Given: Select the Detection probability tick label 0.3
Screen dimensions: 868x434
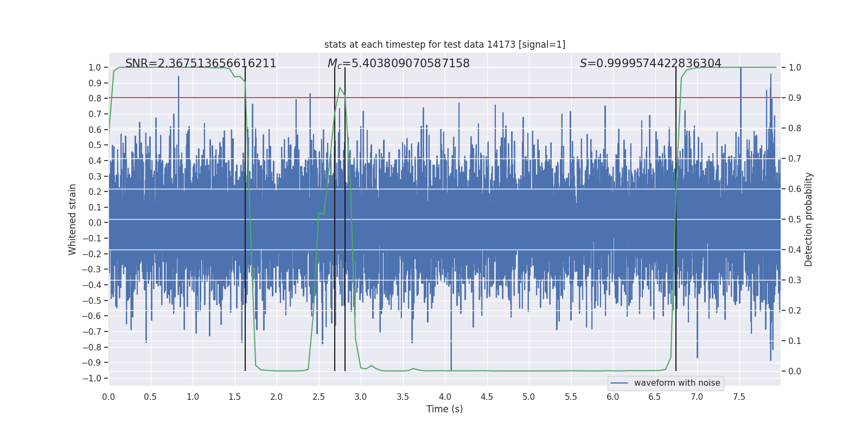Looking at the screenshot, I should point(795,280).
